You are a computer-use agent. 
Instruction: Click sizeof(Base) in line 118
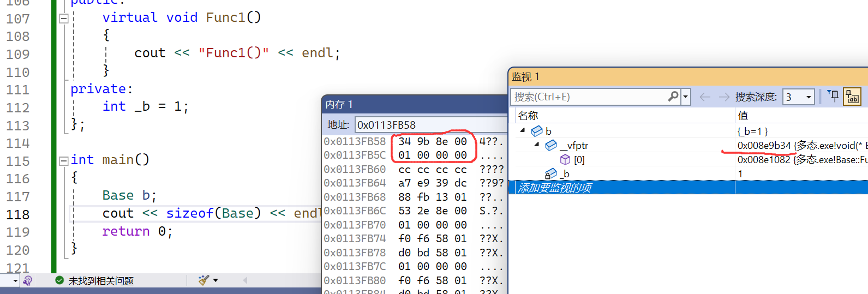click(214, 213)
